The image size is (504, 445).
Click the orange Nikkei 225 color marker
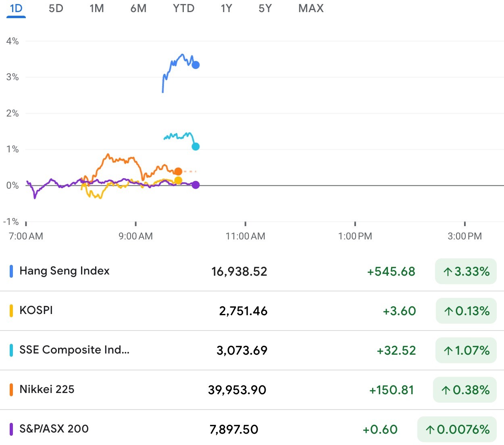(x=11, y=390)
